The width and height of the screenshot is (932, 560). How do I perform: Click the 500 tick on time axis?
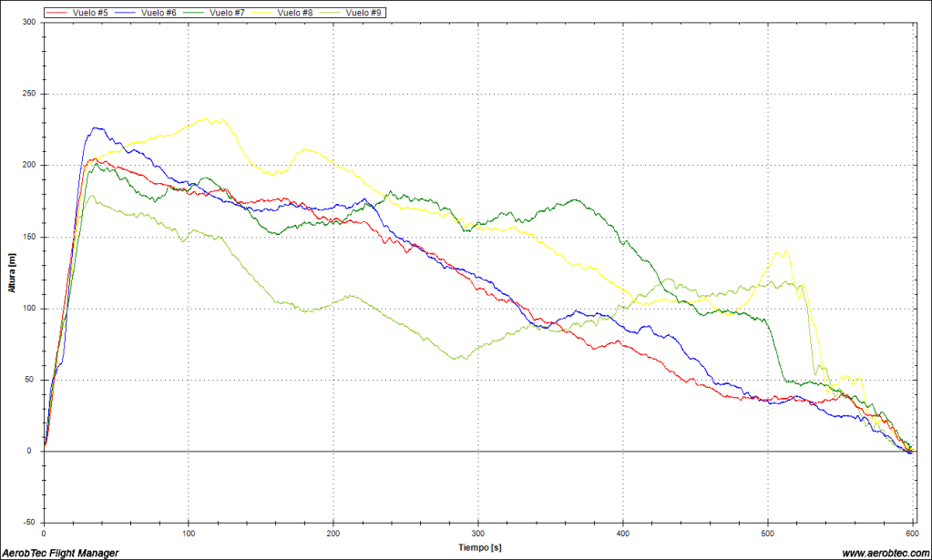click(767, 534)
